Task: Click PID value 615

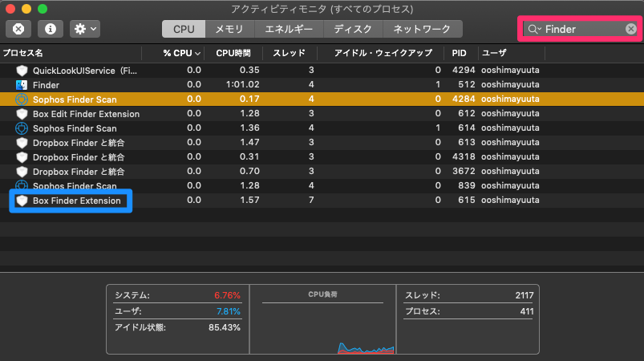Action: coord(467,200)
